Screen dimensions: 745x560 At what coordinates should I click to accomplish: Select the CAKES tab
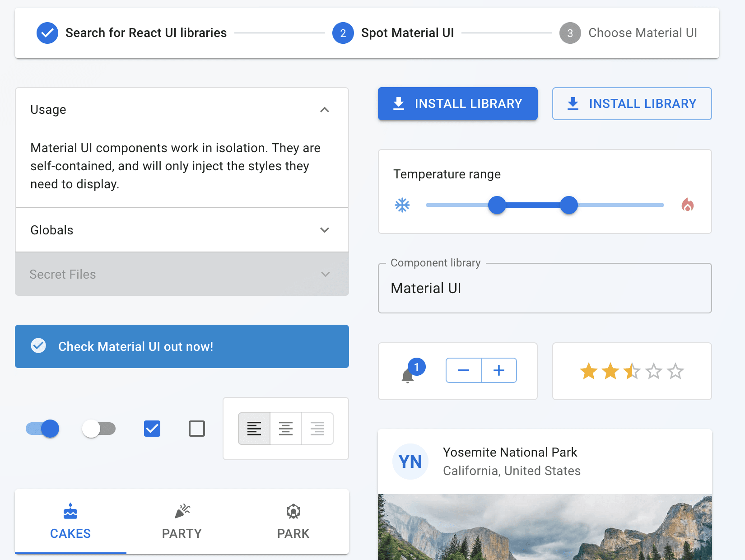click(x=70, y=522)
